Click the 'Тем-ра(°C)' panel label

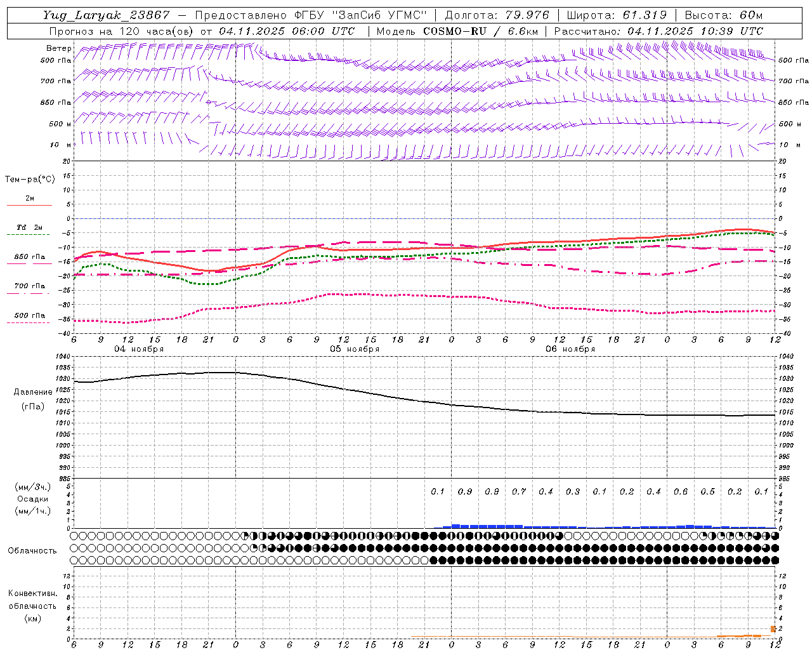point(30,180)
